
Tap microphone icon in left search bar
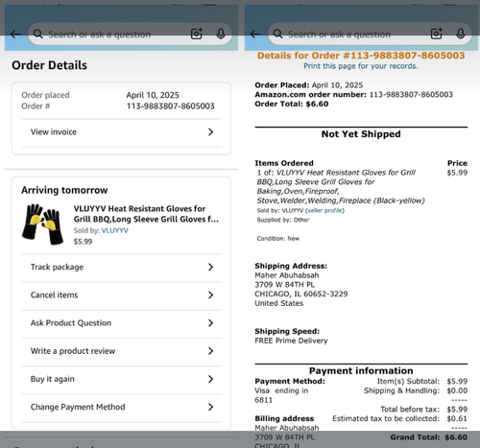[221, 34]
